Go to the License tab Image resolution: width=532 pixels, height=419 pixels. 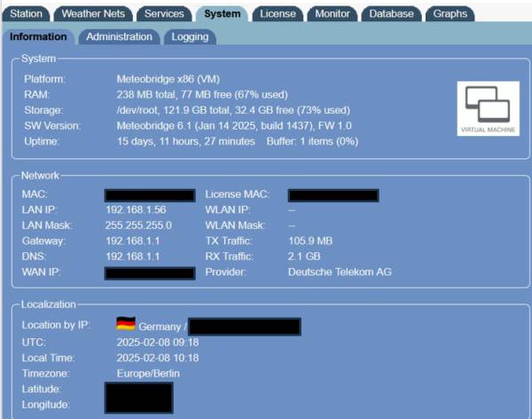(x=278, y=13)
